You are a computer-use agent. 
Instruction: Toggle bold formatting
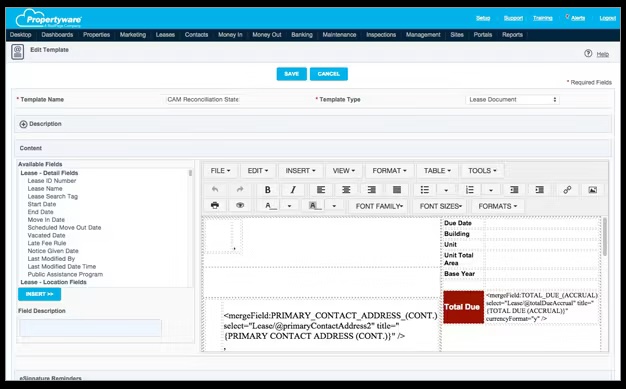tap(267, 190)
